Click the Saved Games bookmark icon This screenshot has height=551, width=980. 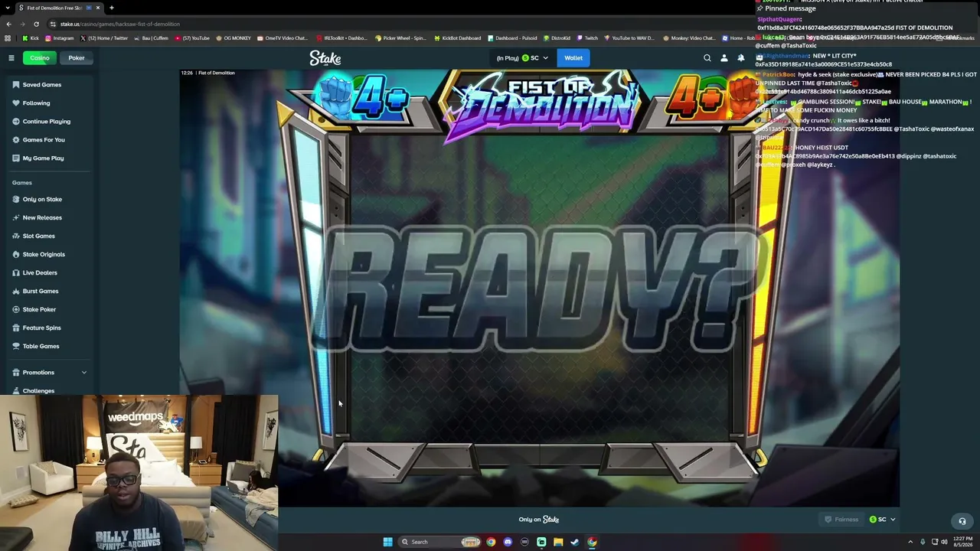(16, 85)
